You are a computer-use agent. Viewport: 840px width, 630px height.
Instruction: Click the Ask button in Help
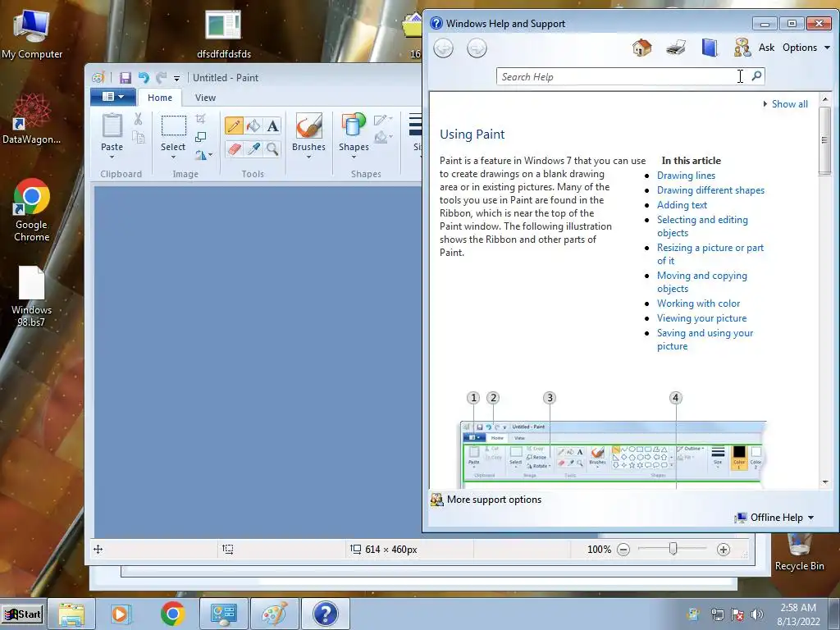click(x=766, y=48)
